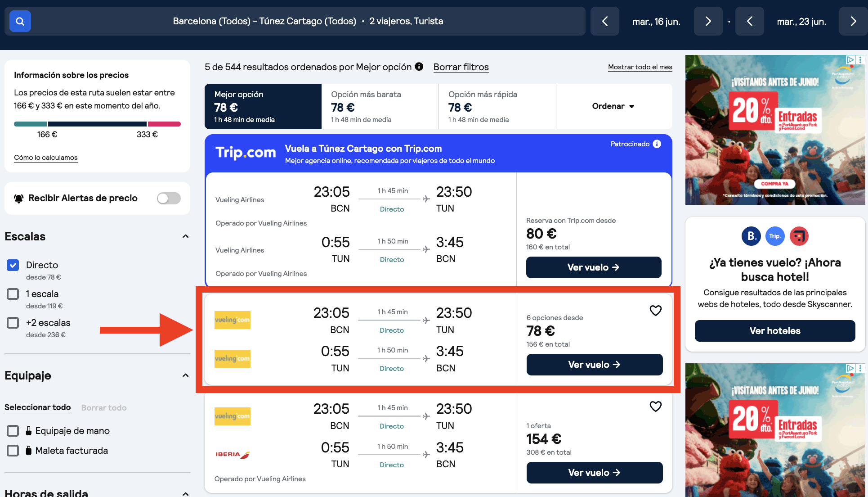This screenshot has height=497, width=868.
Task: Click the Booking.com B logo icon
Action: coord(751,236)
